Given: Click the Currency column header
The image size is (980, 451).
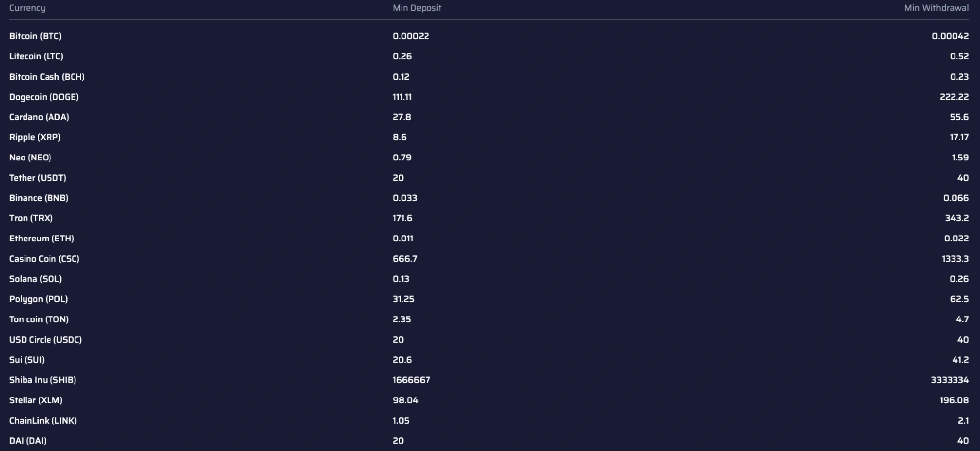Looking at the screenshot, I should 27,8.
